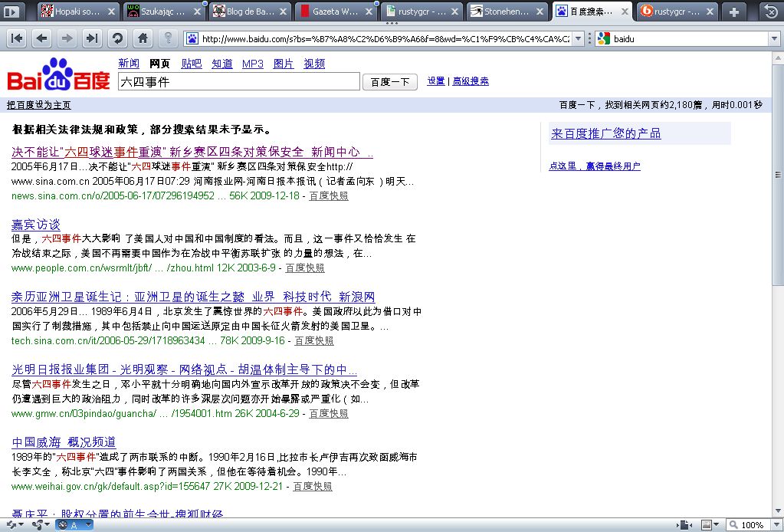Go to the browser home page

tap(143, 38)
